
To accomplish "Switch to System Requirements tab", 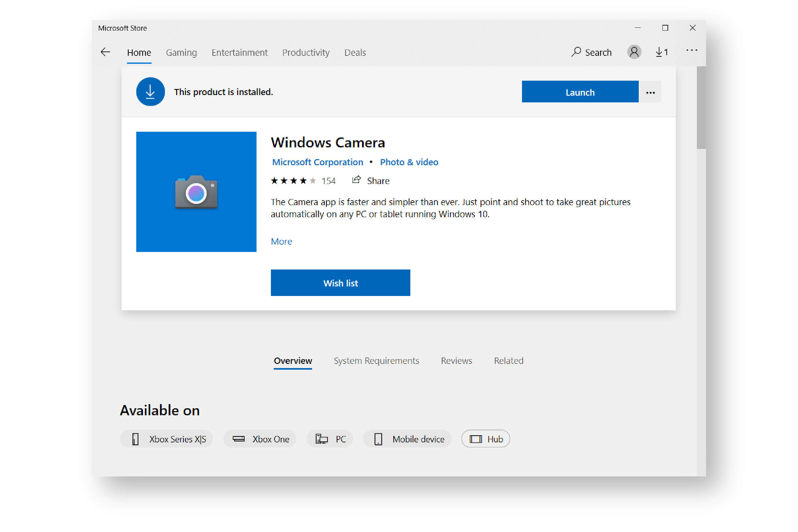I will point(377,361).
